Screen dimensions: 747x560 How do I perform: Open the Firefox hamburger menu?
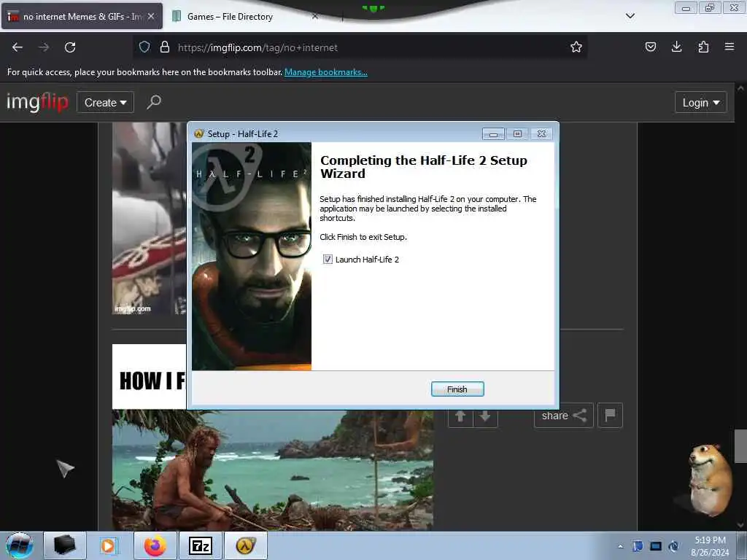(x=729, y=47)
